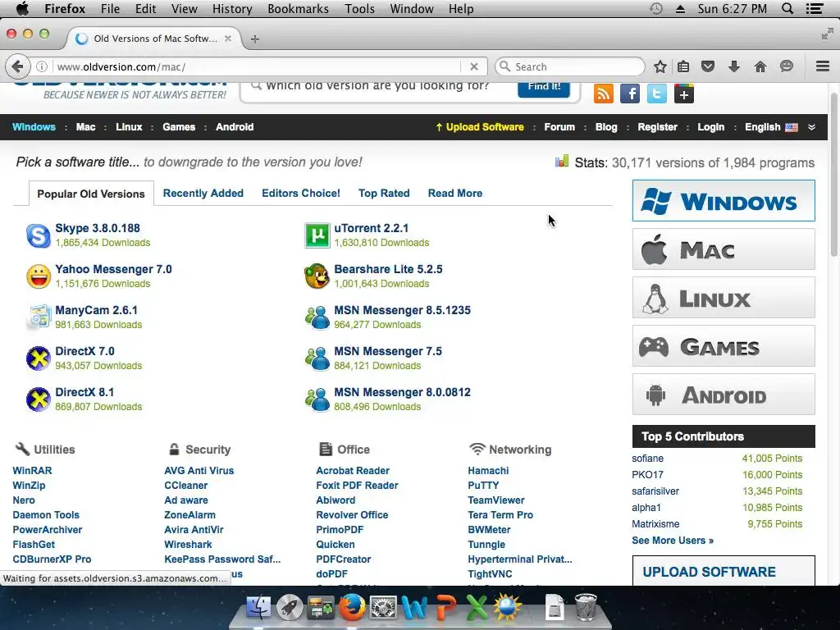This screenshot has width=840, height=630.
Task: Open System Preferences gear in dock
Action: [x=383, y=607]
